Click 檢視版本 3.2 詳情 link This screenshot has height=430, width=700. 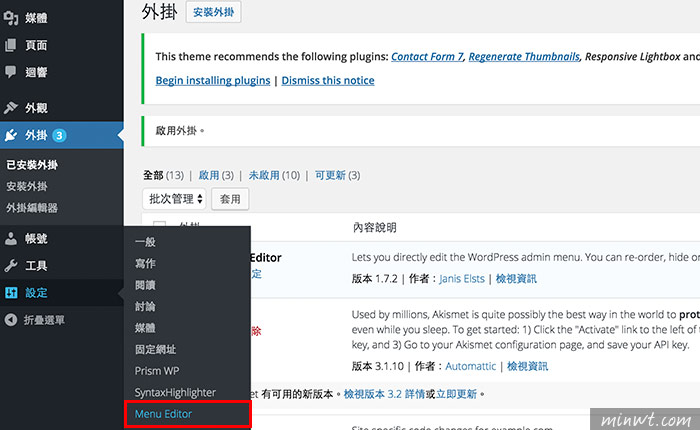click(384, 394)
